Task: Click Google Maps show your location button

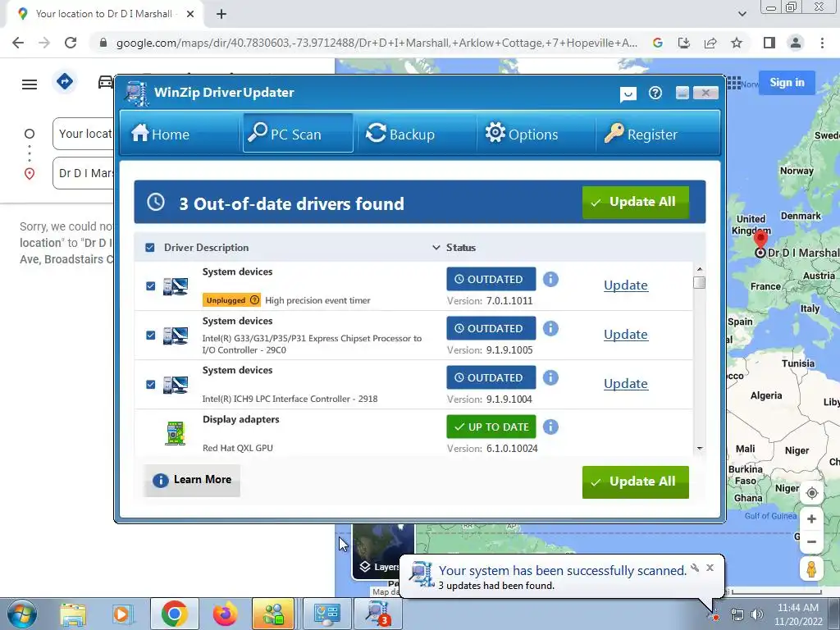Action: coord(811,493)
